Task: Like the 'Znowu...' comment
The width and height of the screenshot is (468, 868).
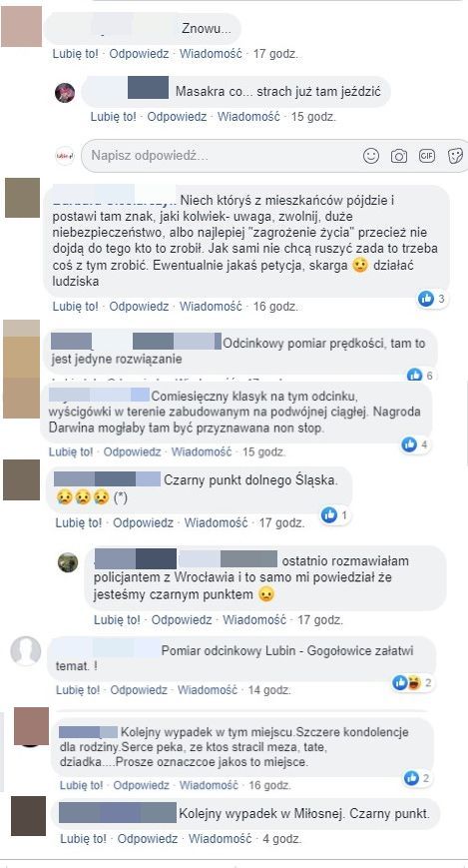Action: coord(75,54)
